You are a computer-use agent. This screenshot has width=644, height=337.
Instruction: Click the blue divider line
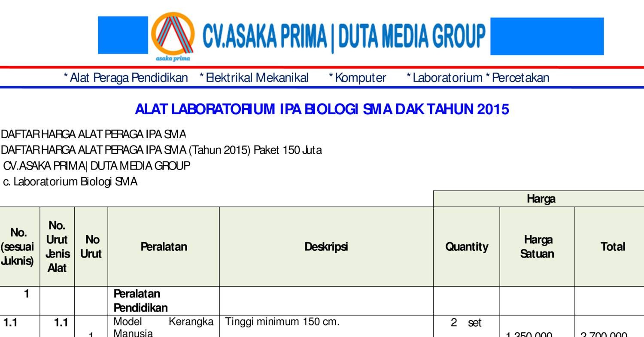pos(322,87)
